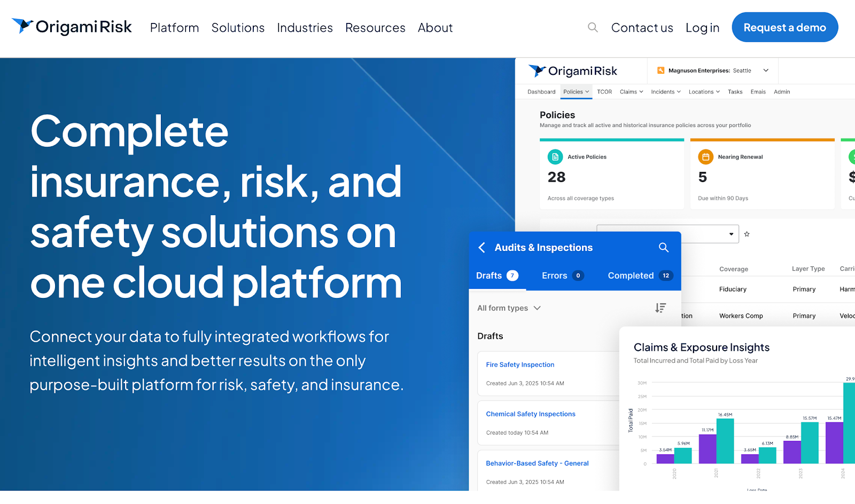855x504 pixels.
Task: Switch to the Drafts tab
Action: click(497, 275)
